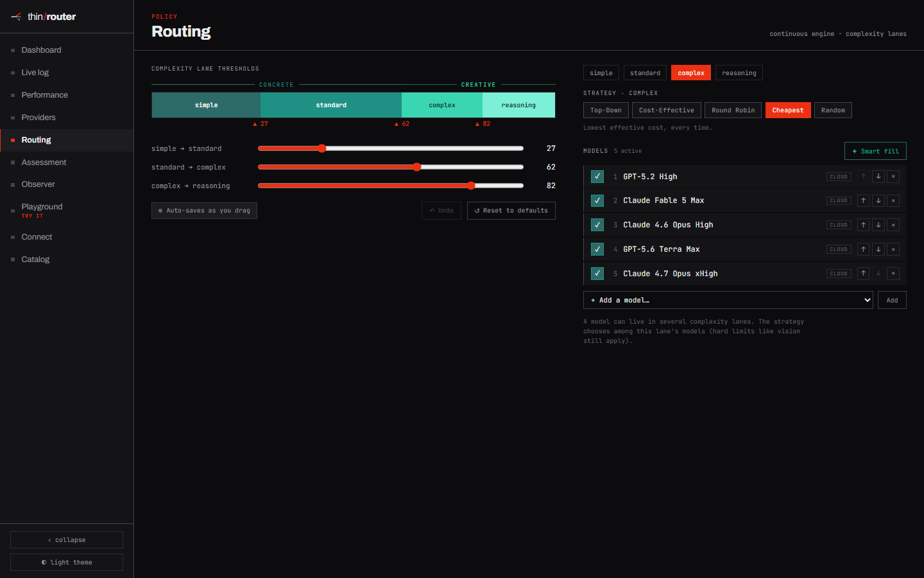Click the 'continuous engine · complexity lanes' text
This screenshot has height=578, width=924.
(x=838, y=34)
